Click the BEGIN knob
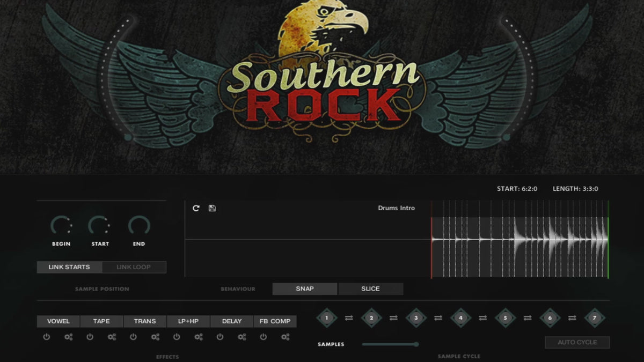The height and width of the screenshot is (362, 644). [x=61, y=226]
